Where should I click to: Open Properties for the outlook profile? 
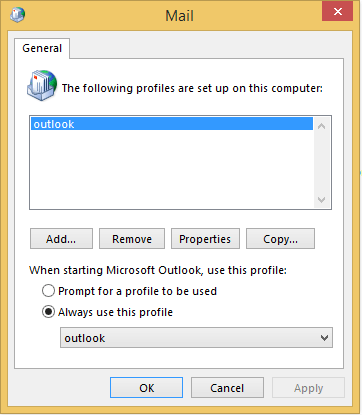coord(205,239)
